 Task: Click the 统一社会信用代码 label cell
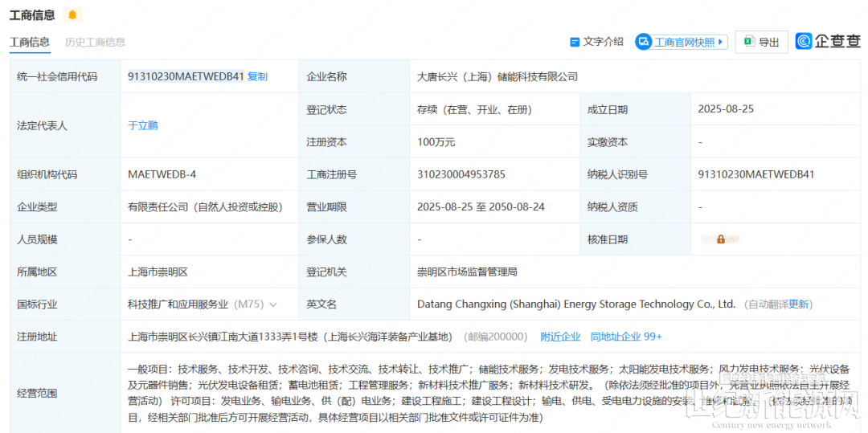[65, 77]
